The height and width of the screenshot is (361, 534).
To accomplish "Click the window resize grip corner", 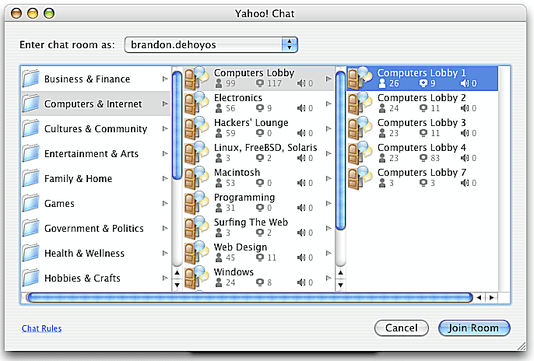I will coord(521,346).
